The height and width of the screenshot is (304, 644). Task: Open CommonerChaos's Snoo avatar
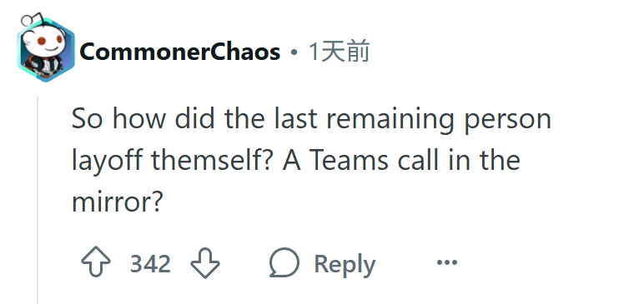click(x=45, y=47)
